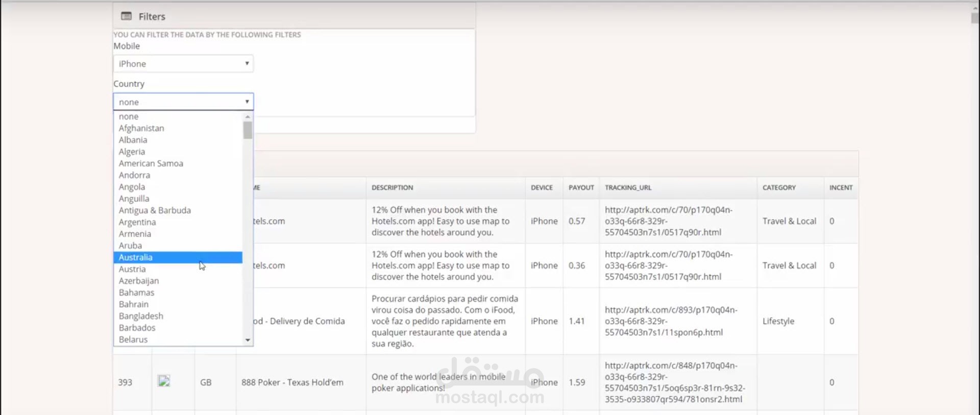
Task: Select Andorra option
Action: (x=178, y=175)
